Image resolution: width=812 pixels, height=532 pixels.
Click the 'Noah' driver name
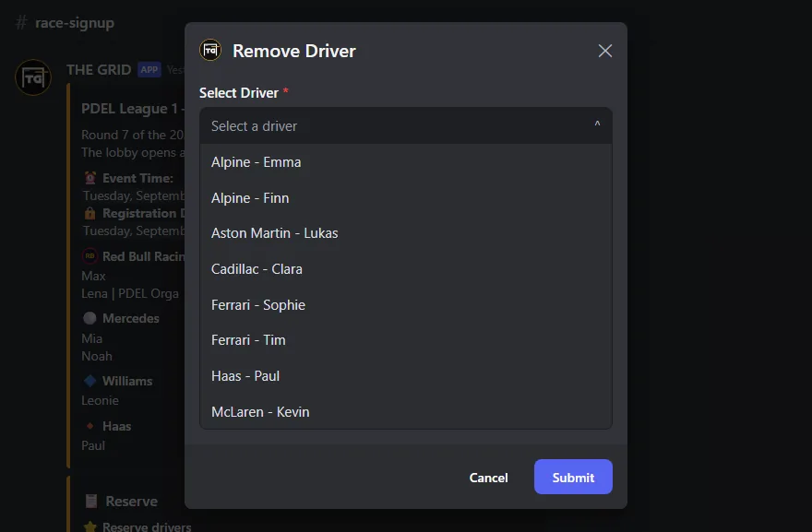(97, 356)
